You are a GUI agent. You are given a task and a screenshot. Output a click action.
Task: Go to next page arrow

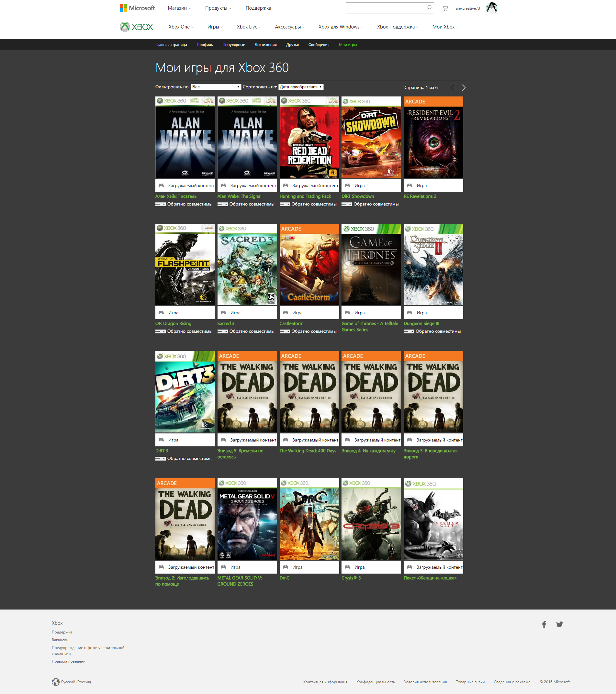click(464, 88)
